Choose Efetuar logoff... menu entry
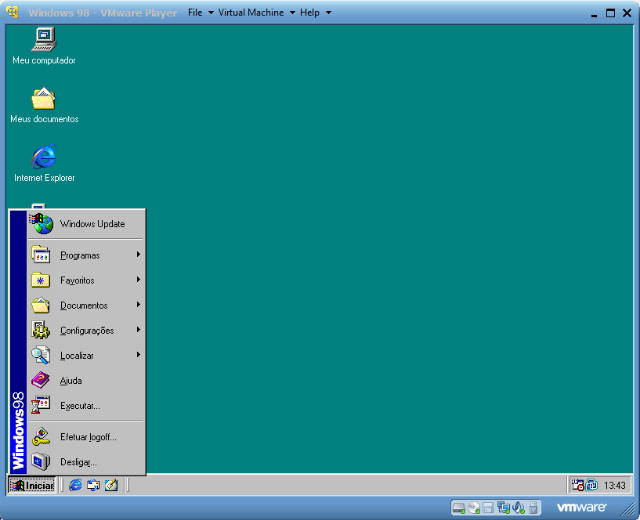640x520 pixels. [x=86, y=437]
